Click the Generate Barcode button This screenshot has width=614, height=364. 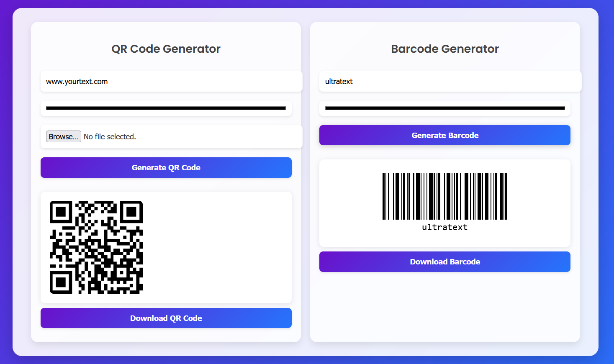(445, 135)
